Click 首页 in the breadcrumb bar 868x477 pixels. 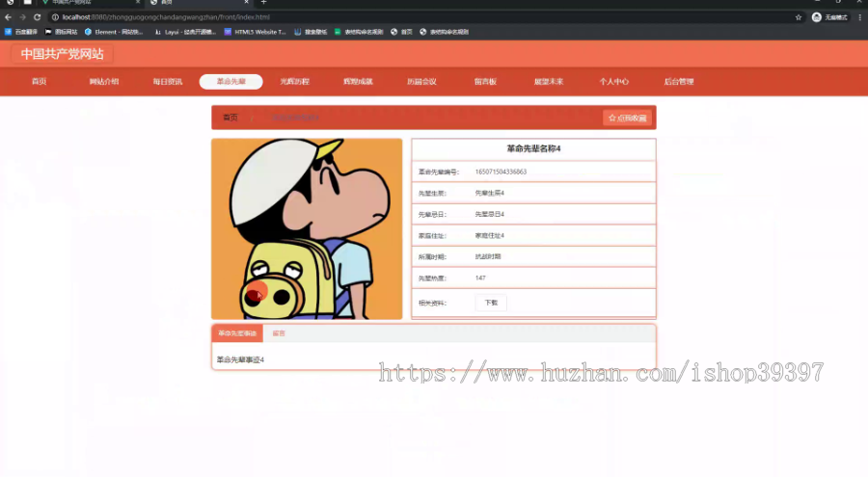(x=230, y=118)
